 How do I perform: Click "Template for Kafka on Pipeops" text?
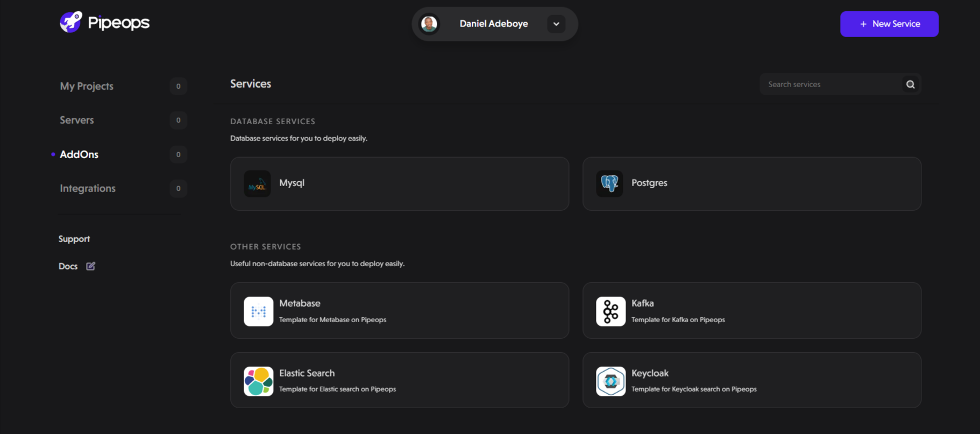[678, 320]
